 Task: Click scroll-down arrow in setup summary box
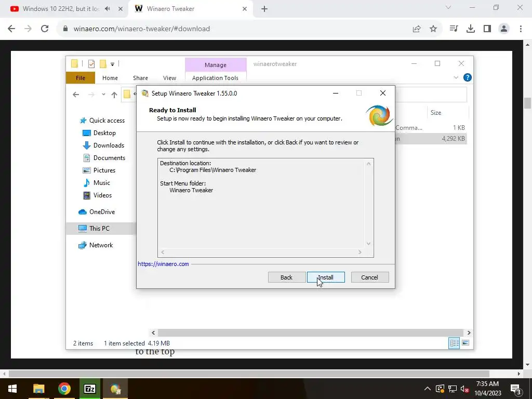click(x=368, y=244)
